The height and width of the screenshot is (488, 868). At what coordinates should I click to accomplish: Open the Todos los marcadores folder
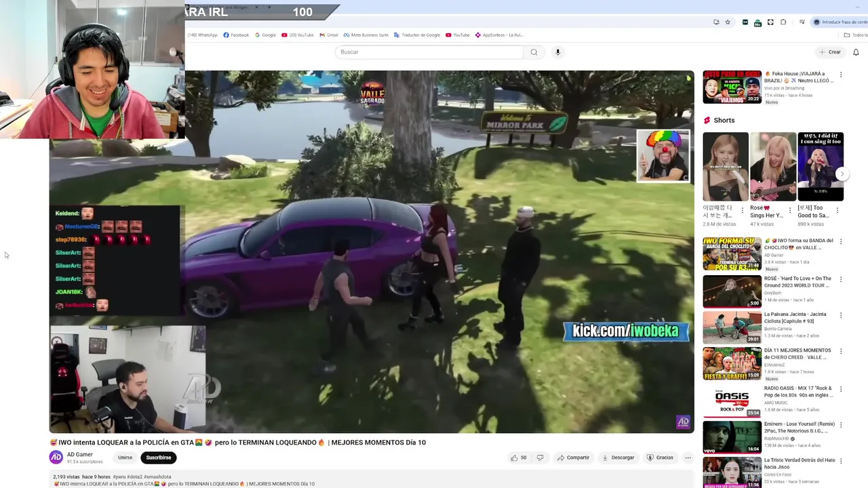[x=855, y=35]
